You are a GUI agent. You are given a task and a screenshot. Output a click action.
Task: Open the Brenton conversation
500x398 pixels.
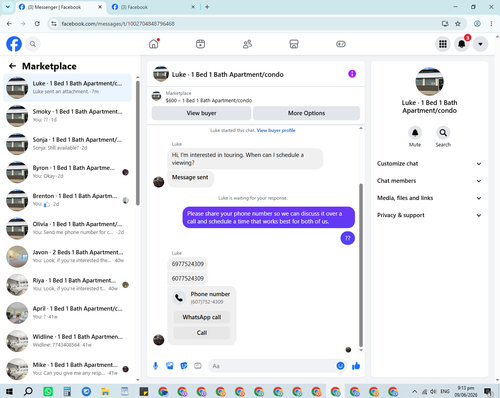click(68, 200)
